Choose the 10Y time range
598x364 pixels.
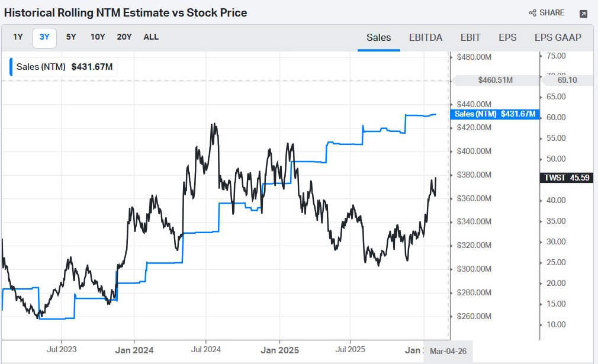[98, 37]
